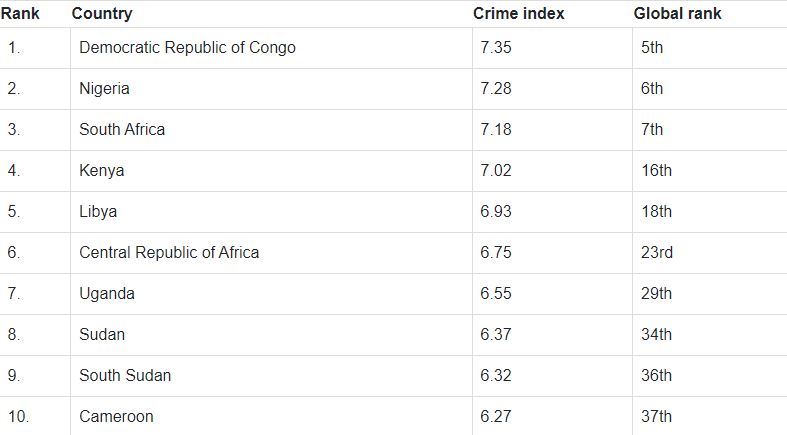Select the Nigeria country cell

[x=105, y=89]
